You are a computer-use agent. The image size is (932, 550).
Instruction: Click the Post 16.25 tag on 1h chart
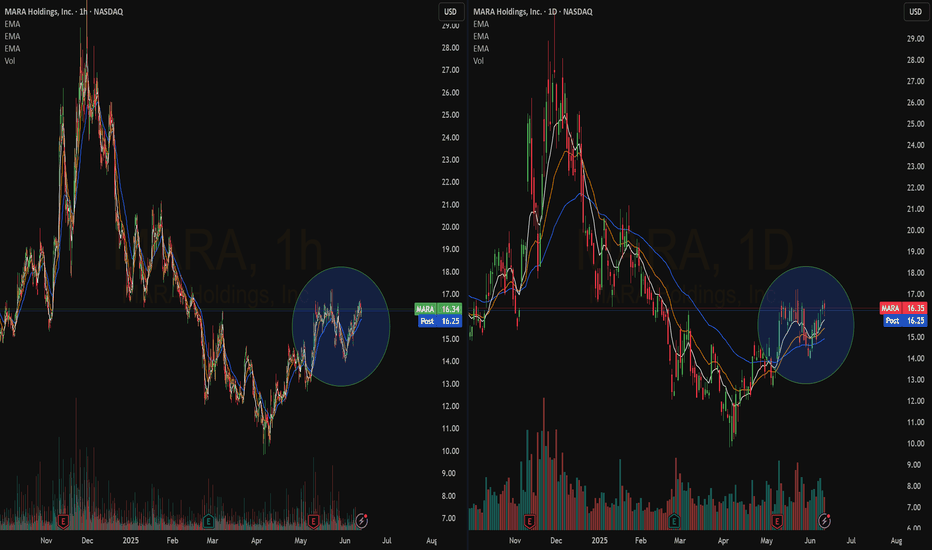[x=440, y=321]
